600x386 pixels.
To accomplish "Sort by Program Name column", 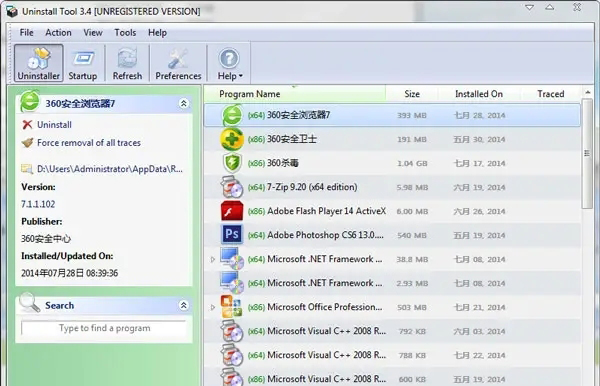I will [x=295, y=94].
